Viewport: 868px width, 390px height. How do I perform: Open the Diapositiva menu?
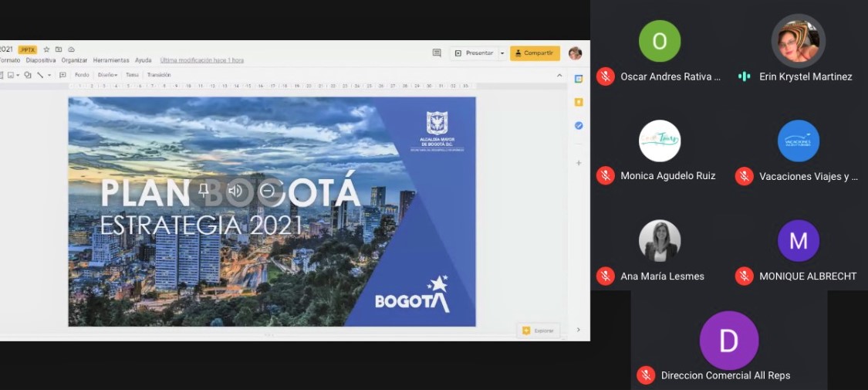(41, 60)
